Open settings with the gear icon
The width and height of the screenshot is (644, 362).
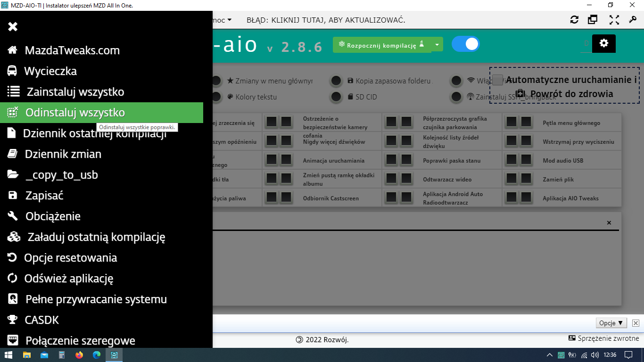pyautogui.click(x=604, y=43)
